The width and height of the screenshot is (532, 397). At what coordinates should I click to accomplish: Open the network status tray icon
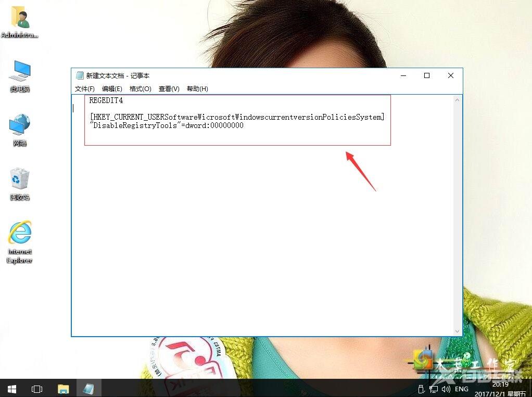click(x=433, y=389)
